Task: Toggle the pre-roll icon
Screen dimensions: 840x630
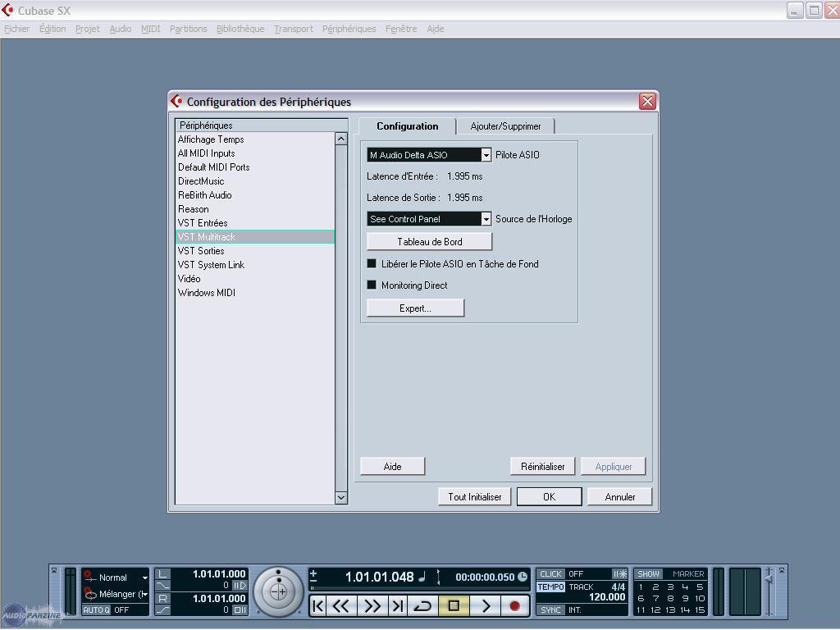Action: click(x=240, y=586)
